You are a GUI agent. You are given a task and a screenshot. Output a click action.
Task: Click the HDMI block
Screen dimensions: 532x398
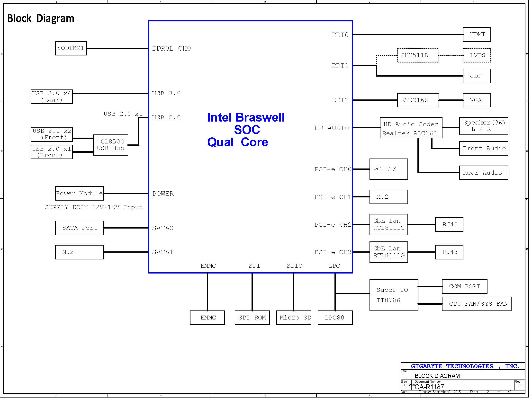pyautogui.click(x=476, y=35)
